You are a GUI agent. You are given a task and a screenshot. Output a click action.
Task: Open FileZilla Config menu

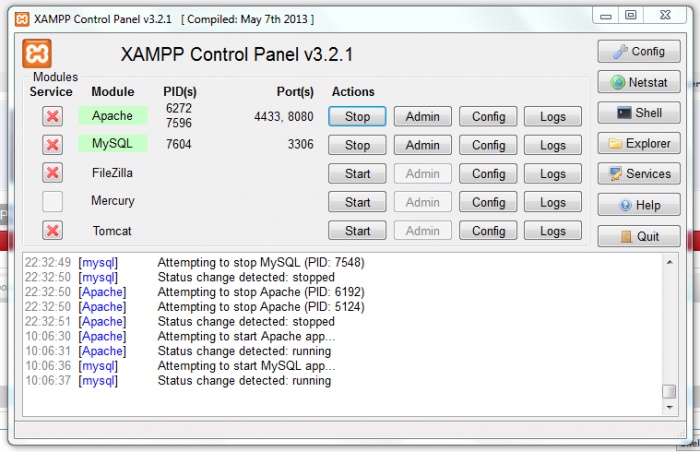(x=488, y=174)
